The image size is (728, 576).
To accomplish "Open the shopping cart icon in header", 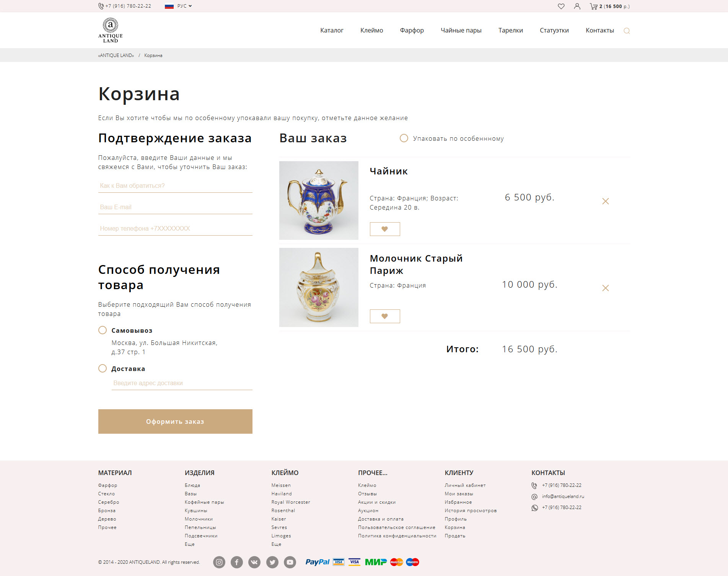I will point(593,6).
